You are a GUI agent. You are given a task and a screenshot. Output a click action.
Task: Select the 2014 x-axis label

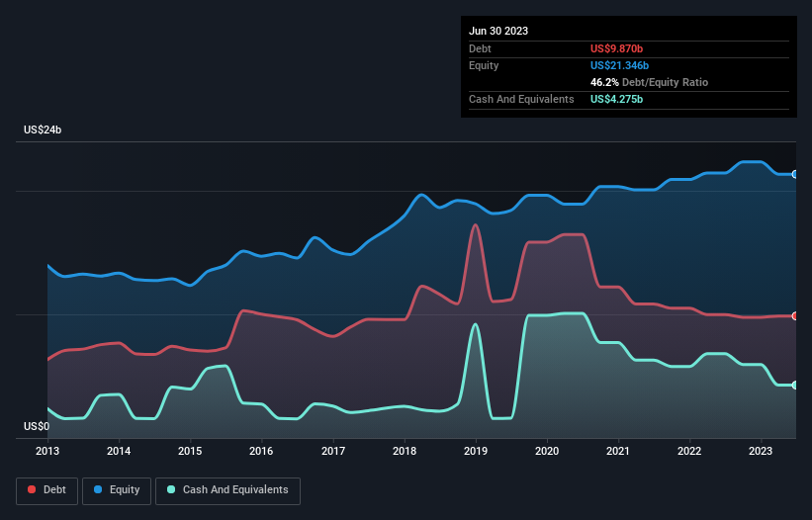tap(119, 451)
